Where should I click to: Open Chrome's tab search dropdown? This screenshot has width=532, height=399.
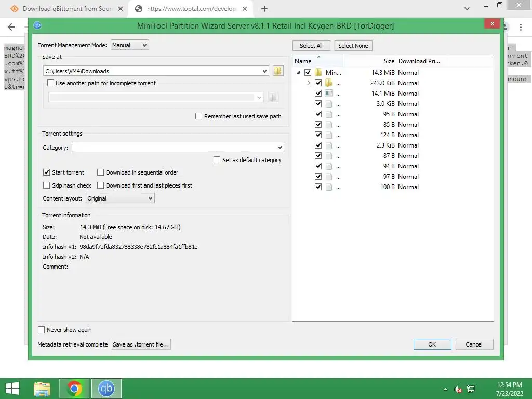(x=467, y=9)
